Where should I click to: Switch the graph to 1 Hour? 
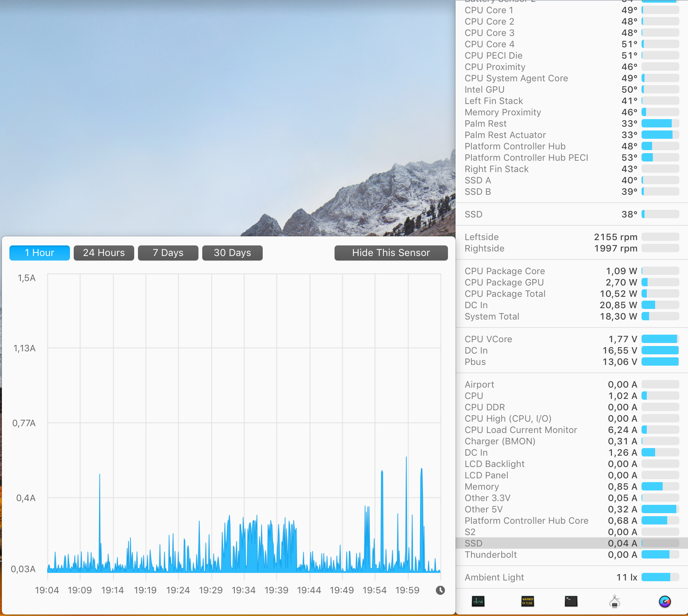40,253
